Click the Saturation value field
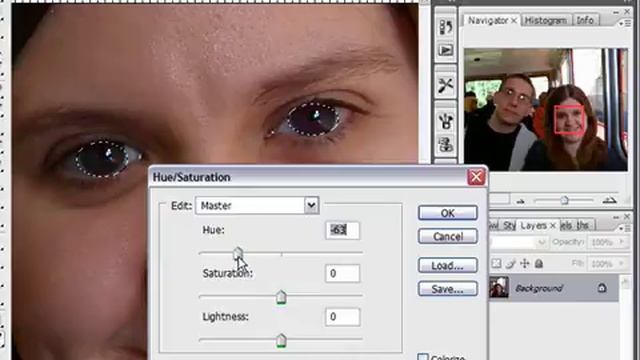Screen dimensions: 640x360 pos(342,273)
